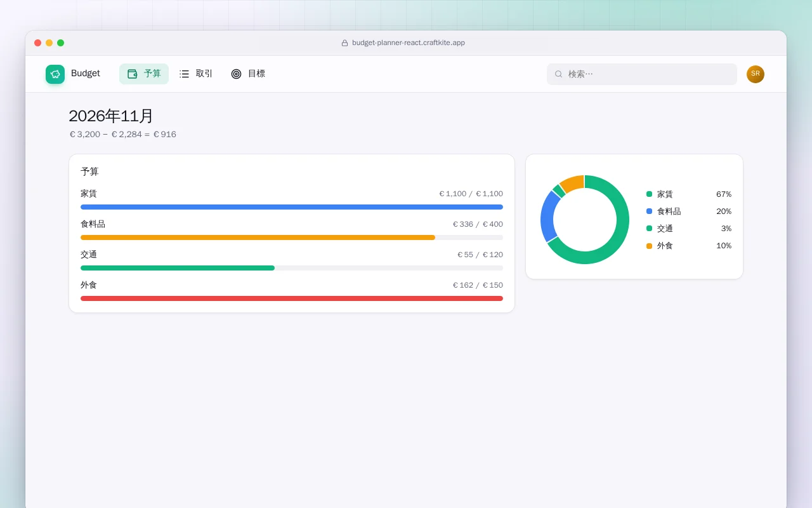
Task: Click the magnifier icon in the search box
Action: (559, 74)
